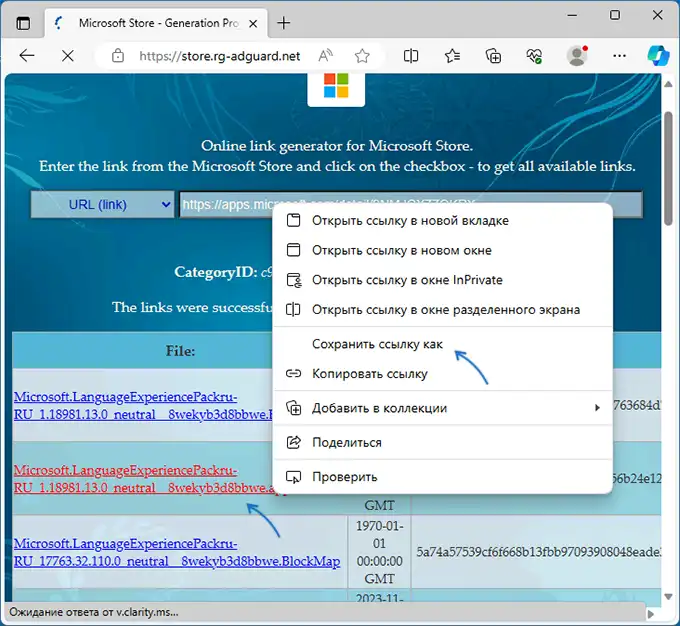
Task: Expand the URL (link) type dropdown
Action: (x=102, y=204)
